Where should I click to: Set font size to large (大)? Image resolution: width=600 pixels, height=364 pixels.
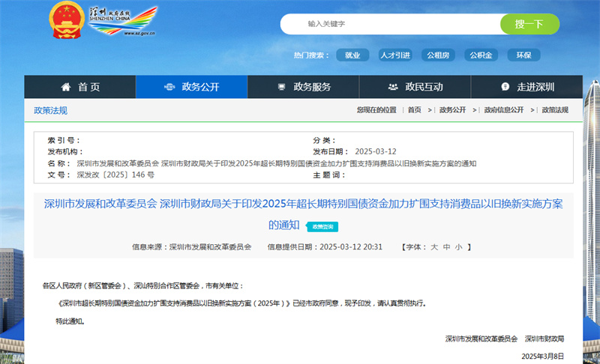click(434, 246)
